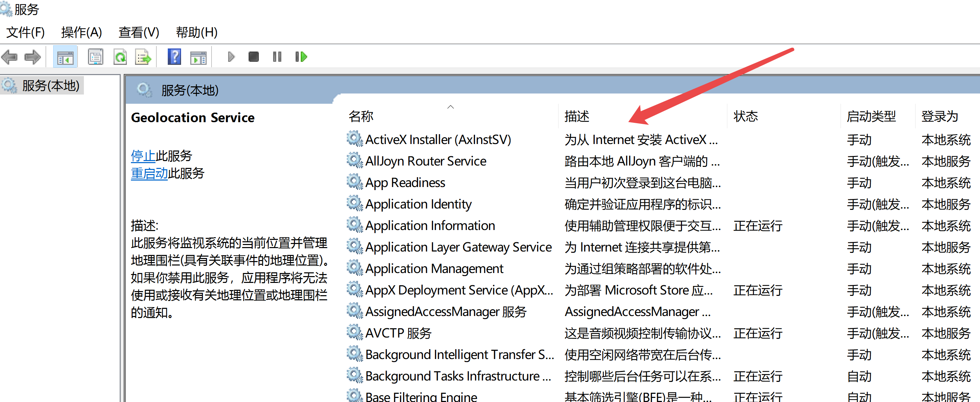The width and height of the screenshot is (980, 402).
Task: Open the blue Help toolbar icon
Action: (x=174, y=57)
